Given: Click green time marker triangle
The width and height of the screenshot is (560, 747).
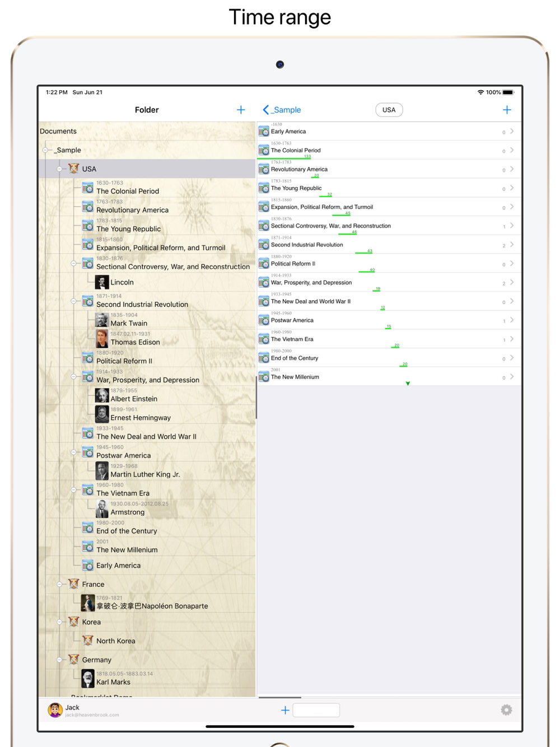Looking at the screenshot, I should point(408,384).
